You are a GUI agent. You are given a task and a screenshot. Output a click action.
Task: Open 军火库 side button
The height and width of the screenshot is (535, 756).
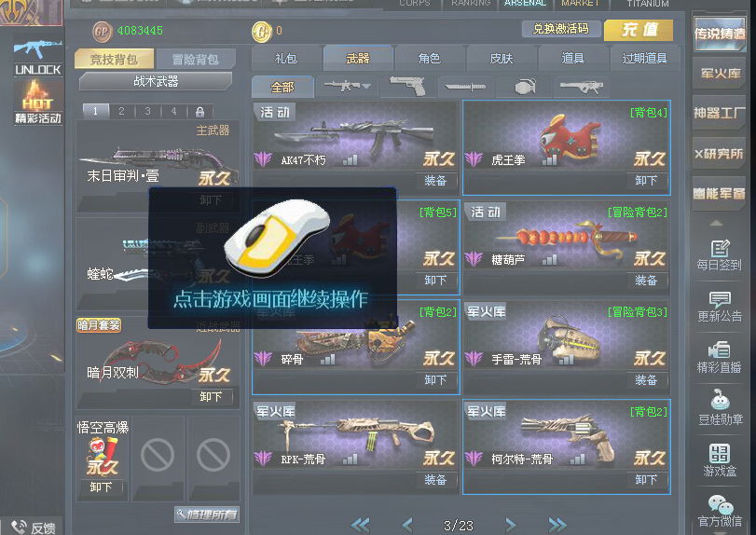click(720, 74)
